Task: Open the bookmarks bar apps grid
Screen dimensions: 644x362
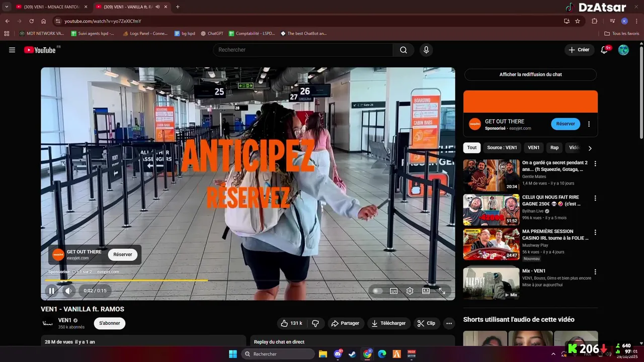Action: (x=7, y=34)
